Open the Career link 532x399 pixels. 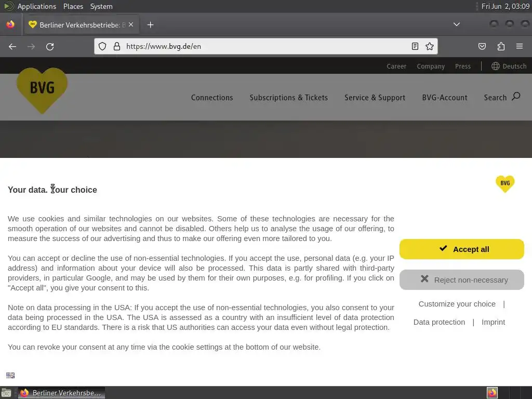pyautogui.click(x=396, y=66)
